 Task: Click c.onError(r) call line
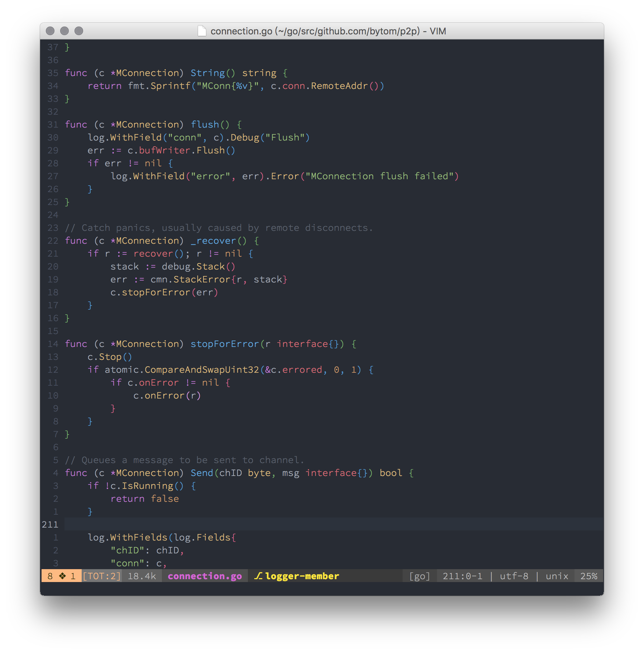pyautogui.click(x=167, y=395)
